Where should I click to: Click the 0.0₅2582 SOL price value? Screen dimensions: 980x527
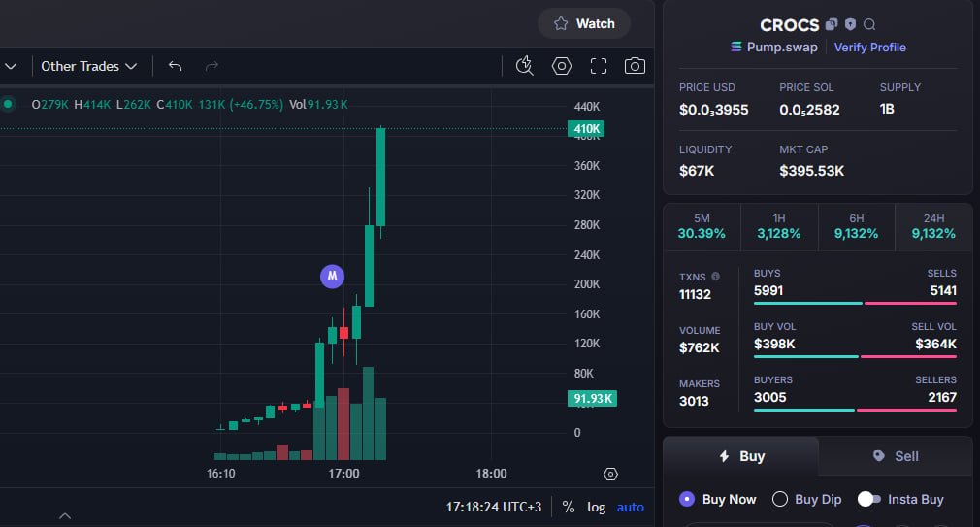pos(809,110)
